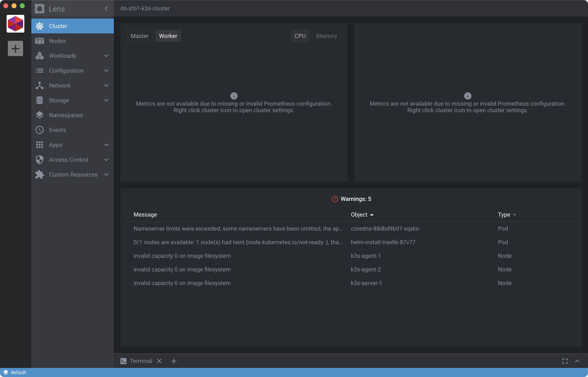
Task: Click the Network hub icon
Action: (39, 85)
